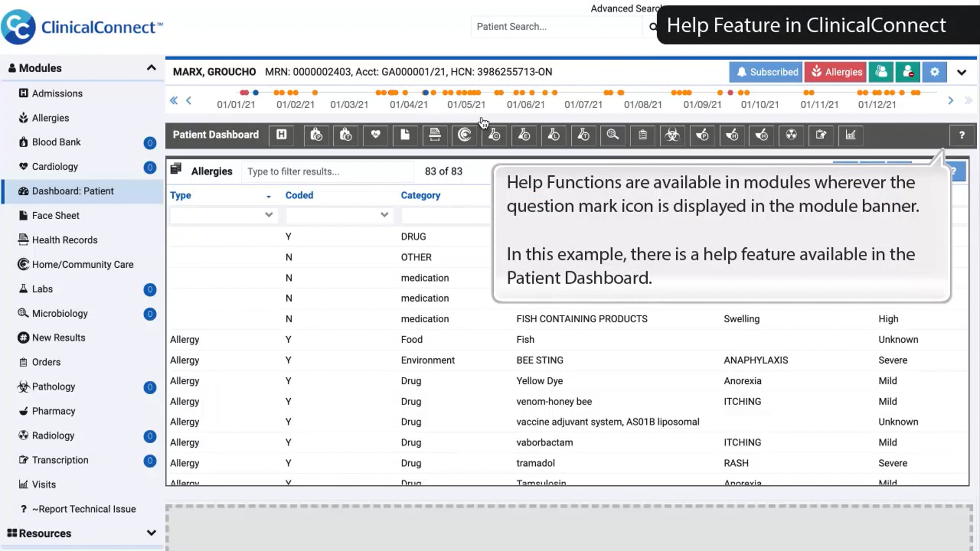The height and width of the screenshot is (551, 980).
Task: Select the BEE STING allergy cell
Action: click(x=539, y=360)
